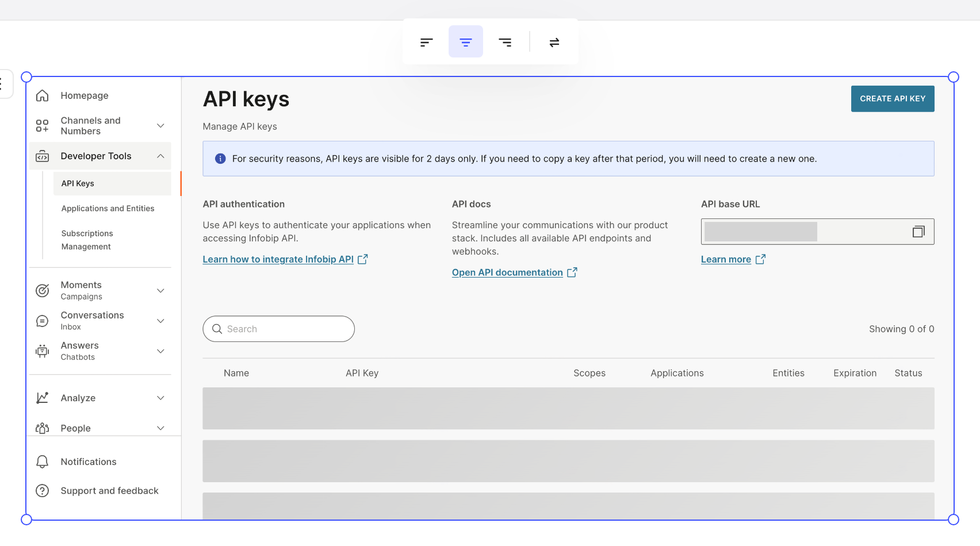Click the Support and feedback question icon
Screen dimensions: 980x546
coord(43,491)
